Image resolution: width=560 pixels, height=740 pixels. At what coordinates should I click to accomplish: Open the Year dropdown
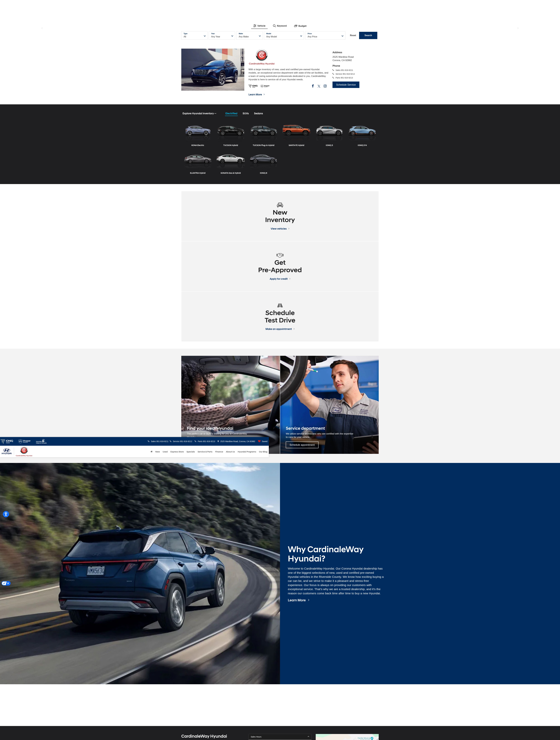point(222,35)
